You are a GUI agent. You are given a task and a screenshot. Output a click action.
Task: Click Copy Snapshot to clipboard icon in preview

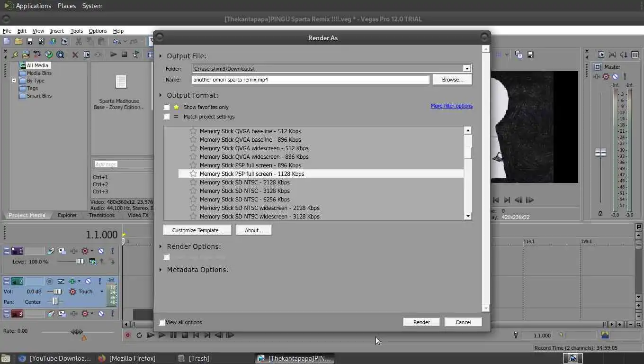coord(519,55)
